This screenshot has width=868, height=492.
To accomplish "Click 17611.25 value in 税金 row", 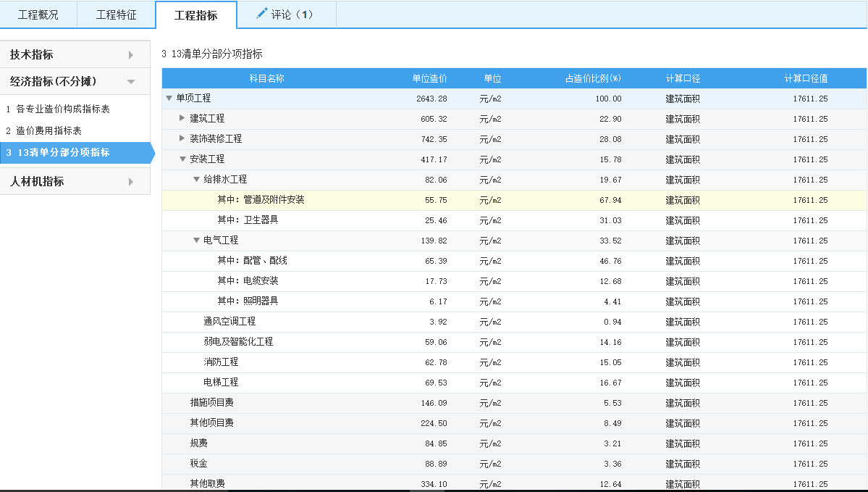I will pyautogui.click(x=810, y=464).
